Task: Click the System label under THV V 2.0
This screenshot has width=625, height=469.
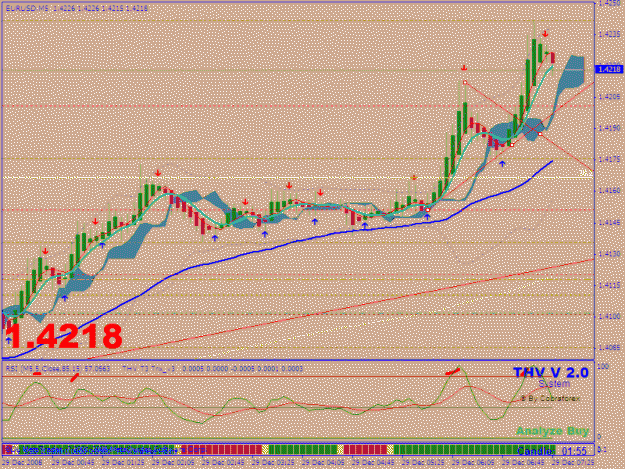Action: pos(554,384)
